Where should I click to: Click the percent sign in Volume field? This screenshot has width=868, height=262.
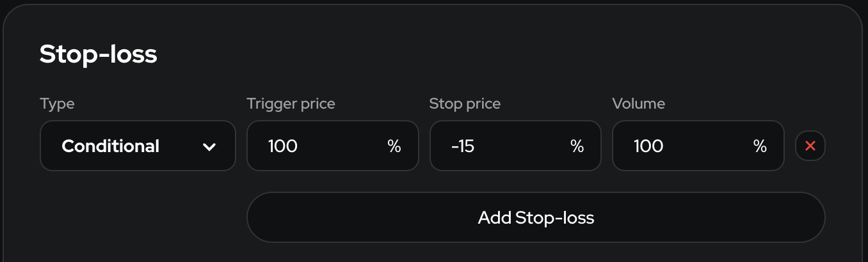click(760, 146)
